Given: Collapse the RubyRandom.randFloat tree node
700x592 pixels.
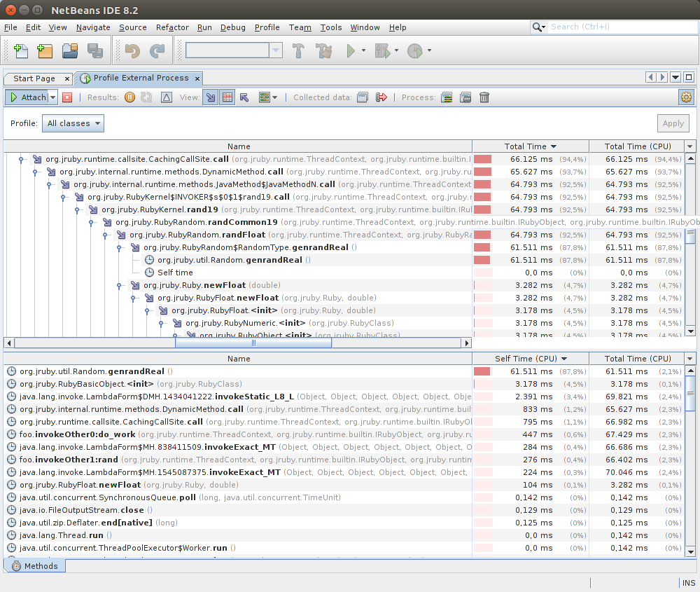Looking at the screenshot, I should coord(104,235).
